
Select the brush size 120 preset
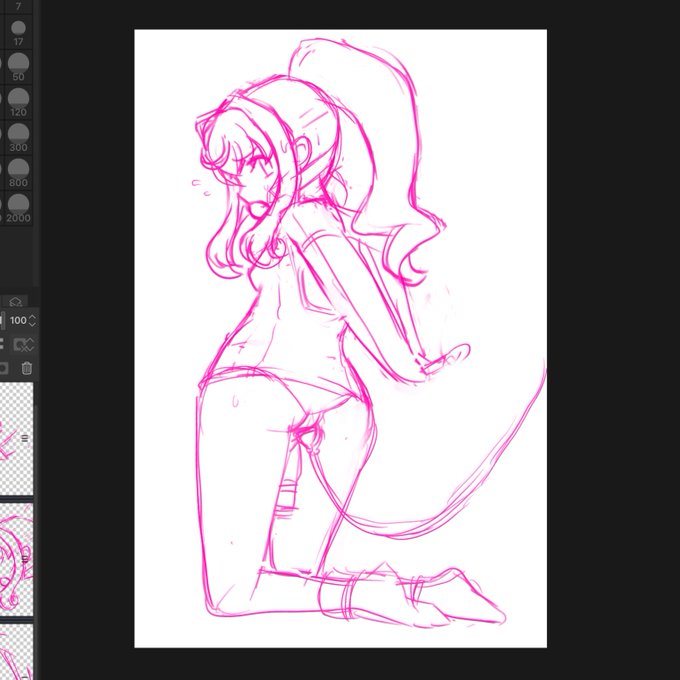tap(18, 103)
